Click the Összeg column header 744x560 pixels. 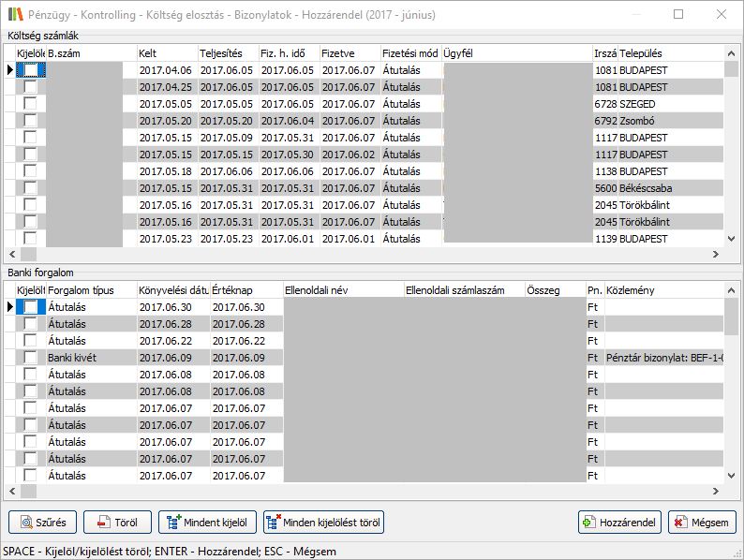[x=554, y=290]
